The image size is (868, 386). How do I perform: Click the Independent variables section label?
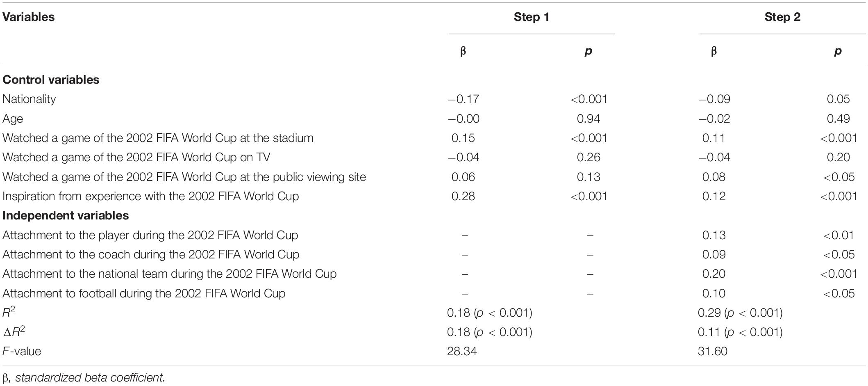[66, 215]
